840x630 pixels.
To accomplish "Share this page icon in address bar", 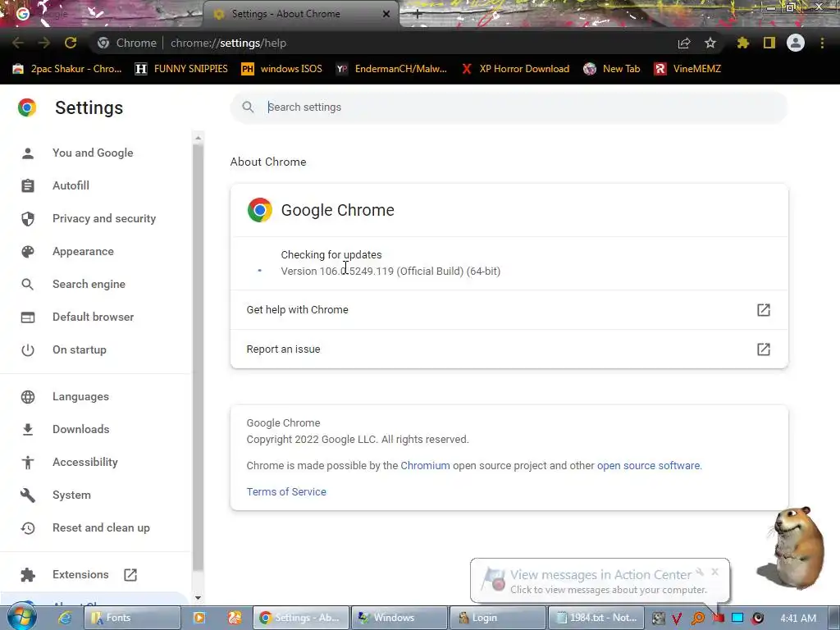I will (x=683, y=43).
